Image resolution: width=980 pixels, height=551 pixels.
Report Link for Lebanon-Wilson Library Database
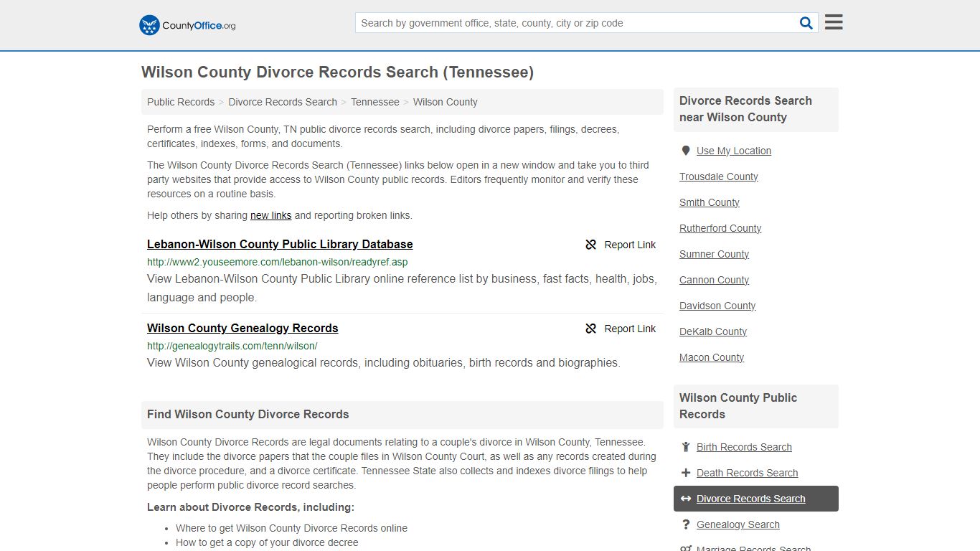[621, 245]
